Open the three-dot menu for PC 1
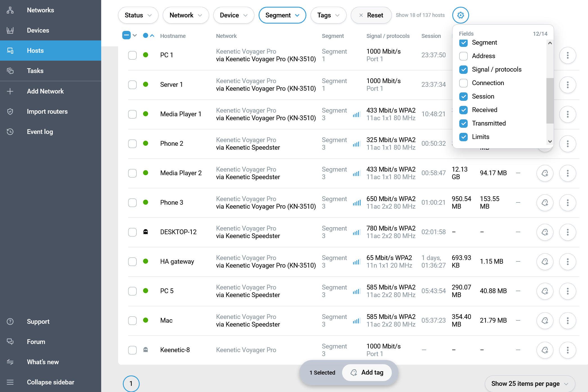This screenshot has width=588, height=392. point(567,55)
